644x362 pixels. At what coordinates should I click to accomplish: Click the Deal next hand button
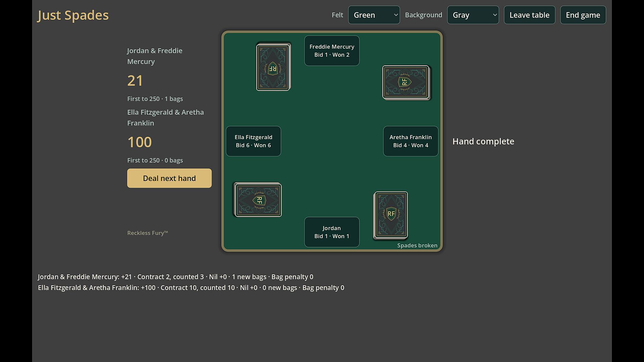(x=169, y=178)
